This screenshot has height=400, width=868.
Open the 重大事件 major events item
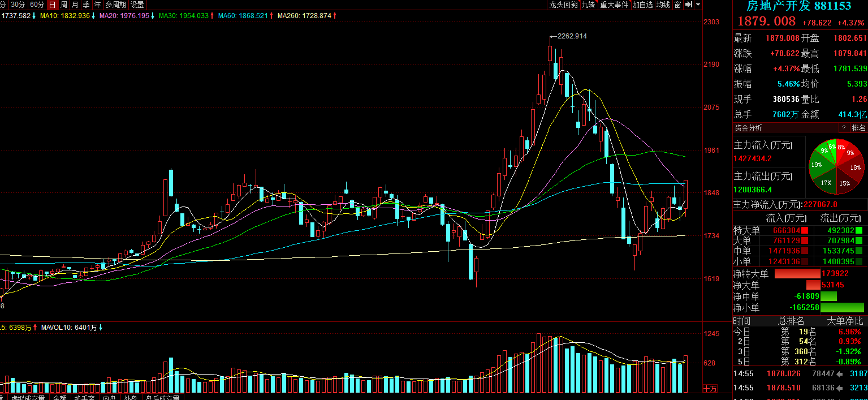pyautogui.click(x=614, y=5)
